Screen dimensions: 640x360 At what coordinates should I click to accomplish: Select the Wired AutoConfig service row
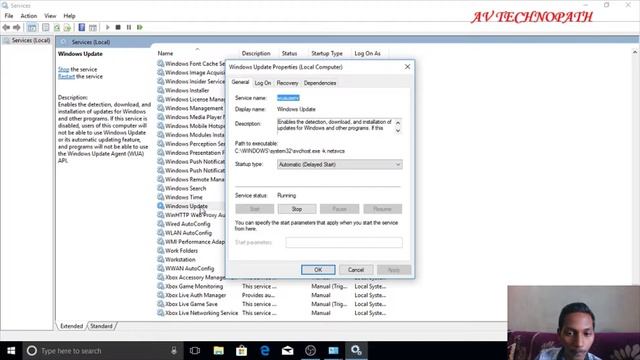click(191, 224)
